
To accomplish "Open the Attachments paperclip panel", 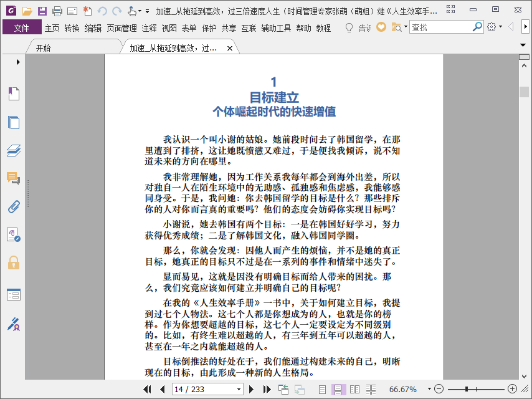I will tap(14, 206).
